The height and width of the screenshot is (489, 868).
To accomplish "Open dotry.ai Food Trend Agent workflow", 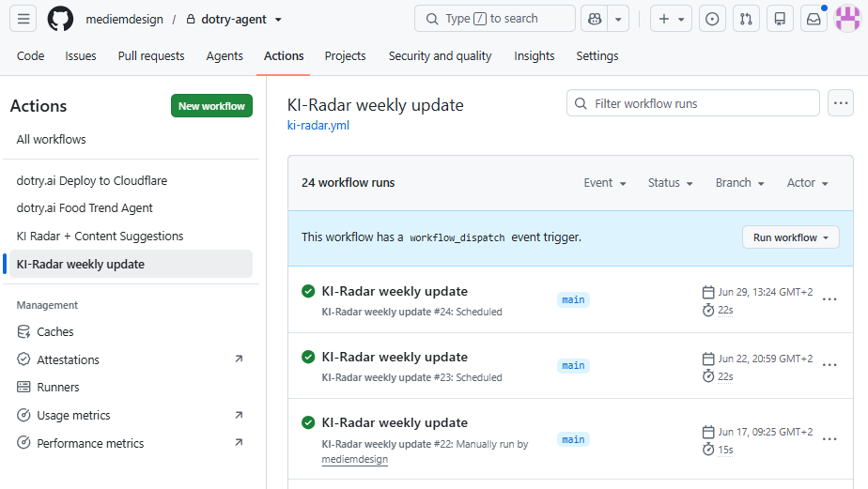I will coord(132,208).
